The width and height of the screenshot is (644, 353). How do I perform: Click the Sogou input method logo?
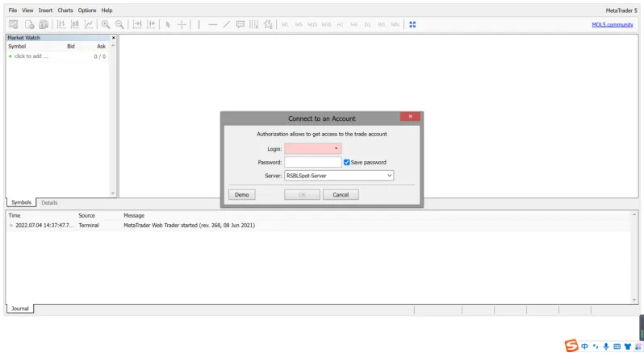coord(571,346)
